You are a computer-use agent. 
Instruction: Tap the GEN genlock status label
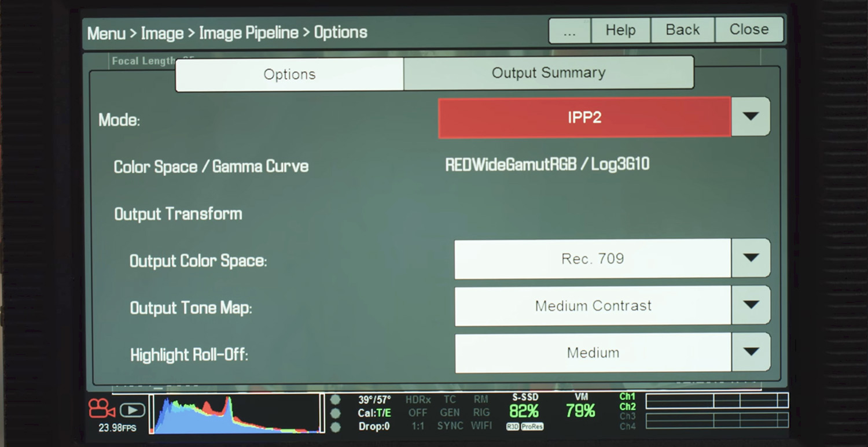pyautogui.click(x=450, y=413)
